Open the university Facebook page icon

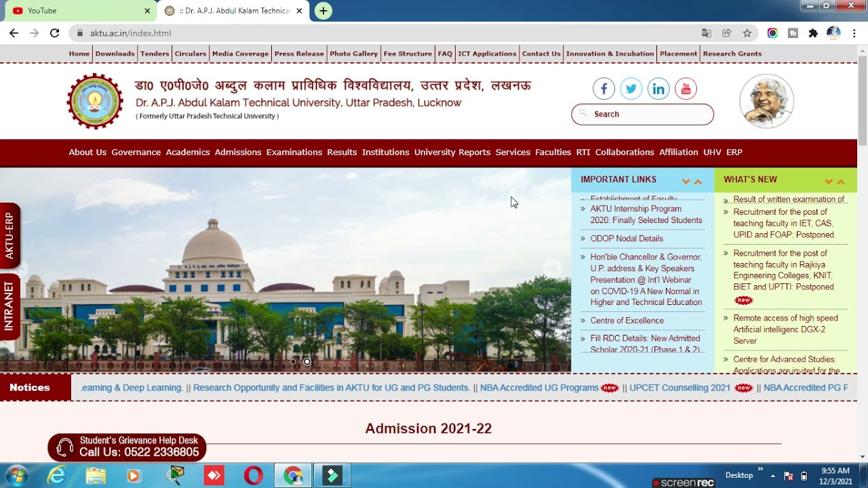coord(604,89)
